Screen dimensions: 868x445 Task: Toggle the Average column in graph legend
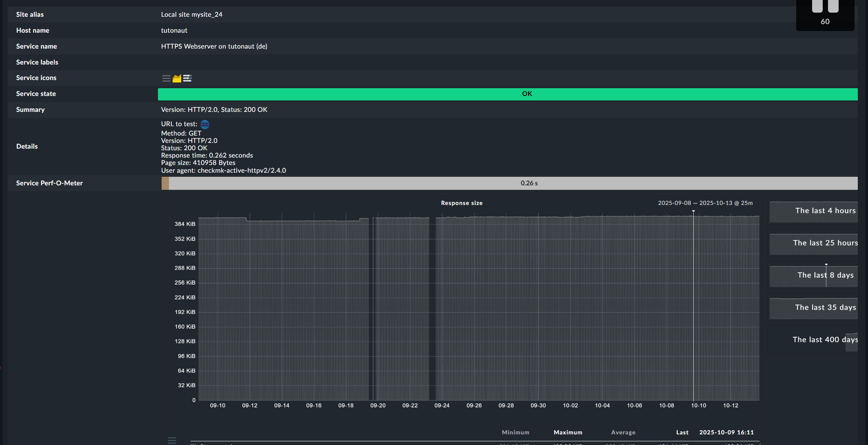pyautogui.click(x=623, y=432)
